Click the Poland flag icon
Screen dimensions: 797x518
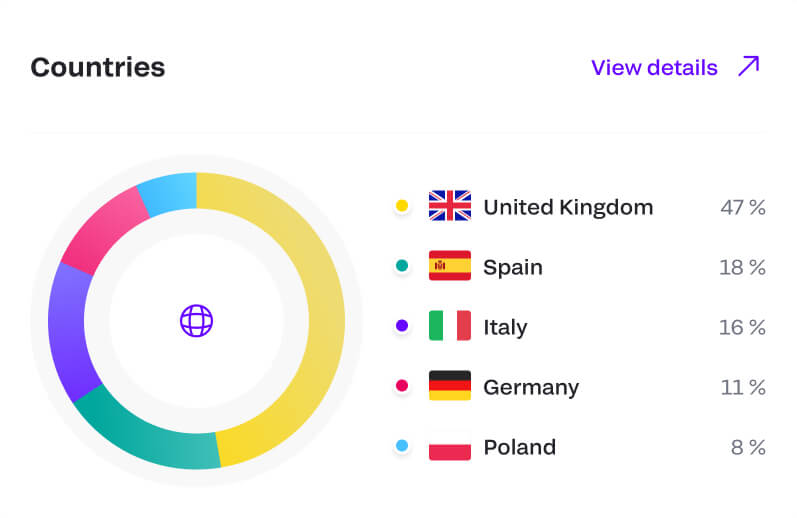click(449, 446)
